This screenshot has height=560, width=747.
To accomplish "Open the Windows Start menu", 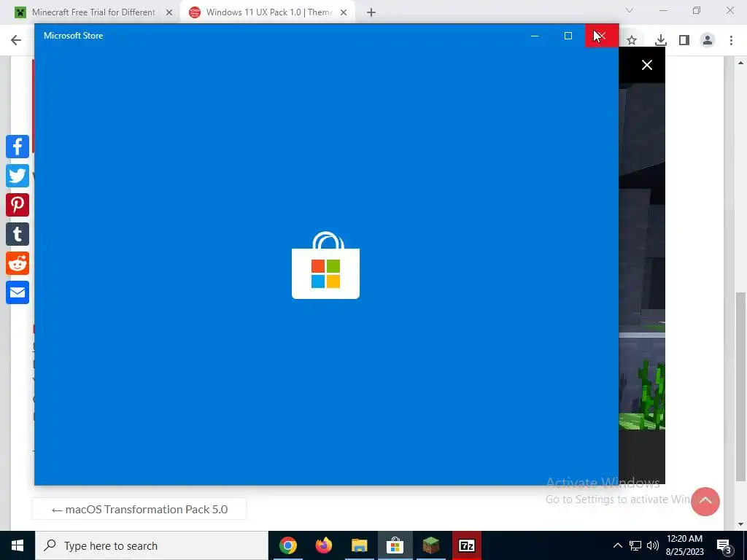I will coord(18,545).
